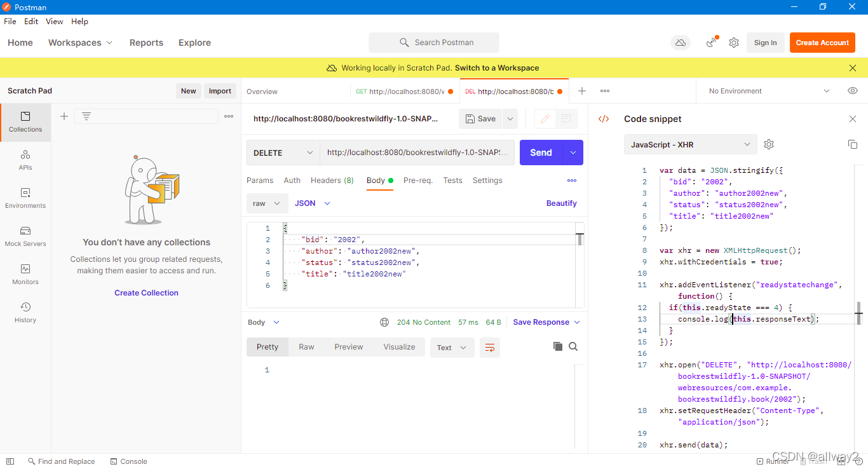868x469 pixels.
Task: Copy the code snippet to clipboard
Action: 853,144
